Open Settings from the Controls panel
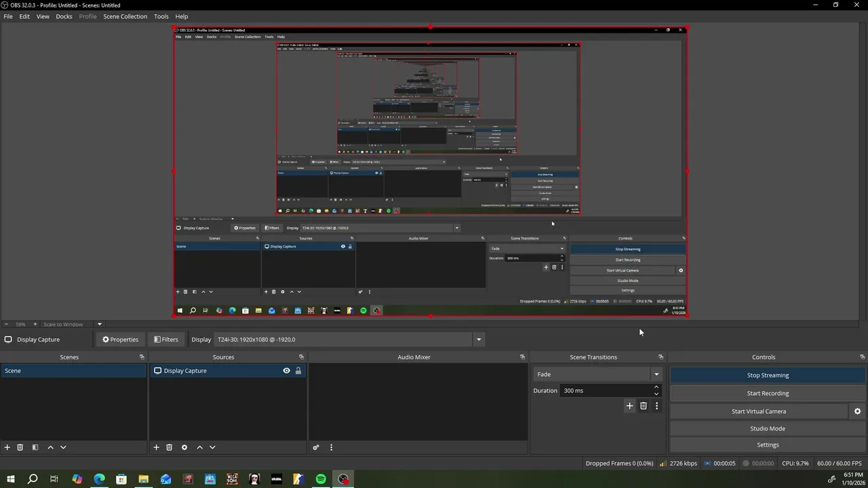Image resolution: width=868 pixels, height=488 pixels. [768, 445]
